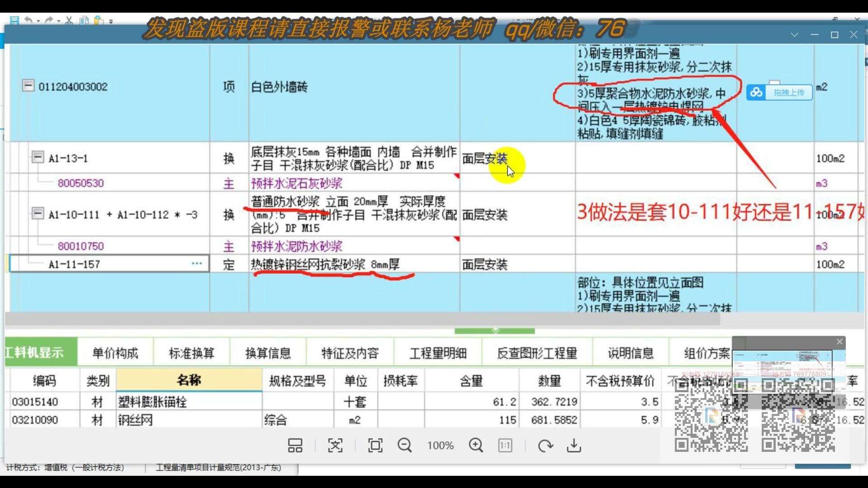Click the 编码 column header
The height and width of the screenshot is (488, 868).
(x=44, y=380)
